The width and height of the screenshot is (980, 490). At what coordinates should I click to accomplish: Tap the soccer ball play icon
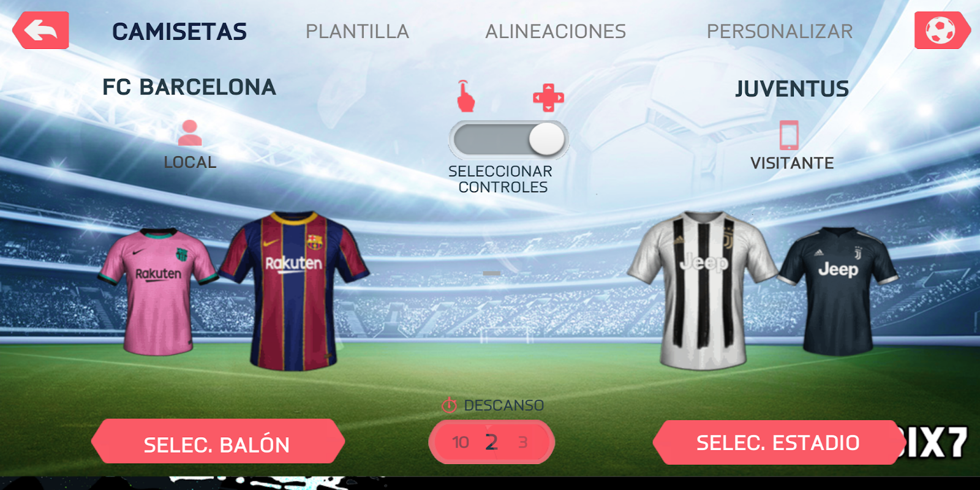point(941,30)
